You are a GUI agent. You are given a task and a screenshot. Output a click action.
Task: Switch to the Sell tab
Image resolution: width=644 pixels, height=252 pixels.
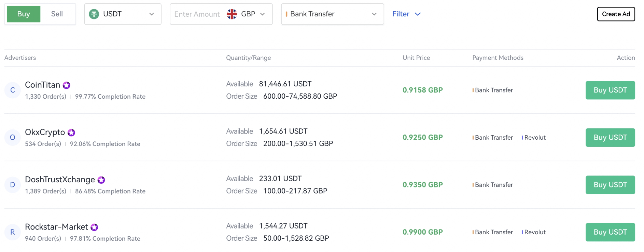pyautogui.click(x=57, y=14)
